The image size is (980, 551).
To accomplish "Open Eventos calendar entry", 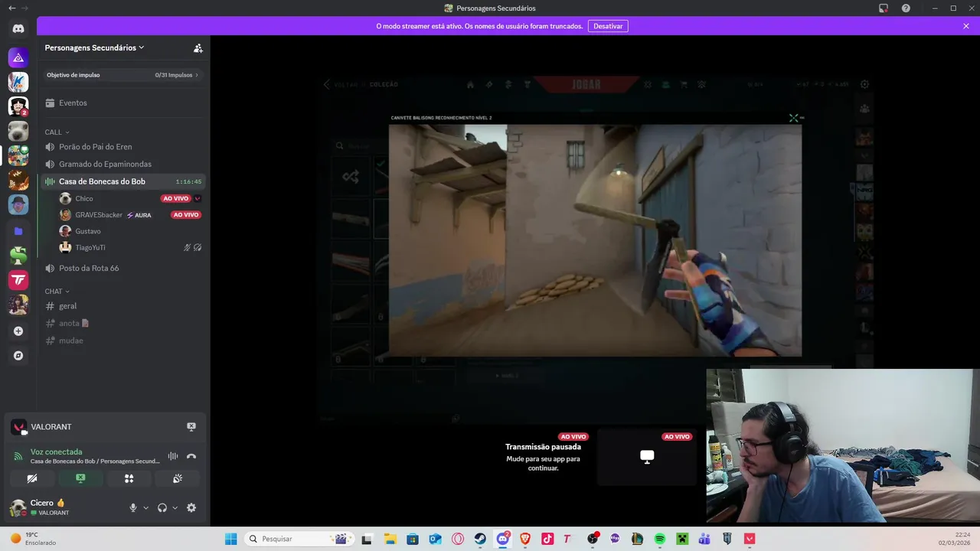I will coord(123,103).
